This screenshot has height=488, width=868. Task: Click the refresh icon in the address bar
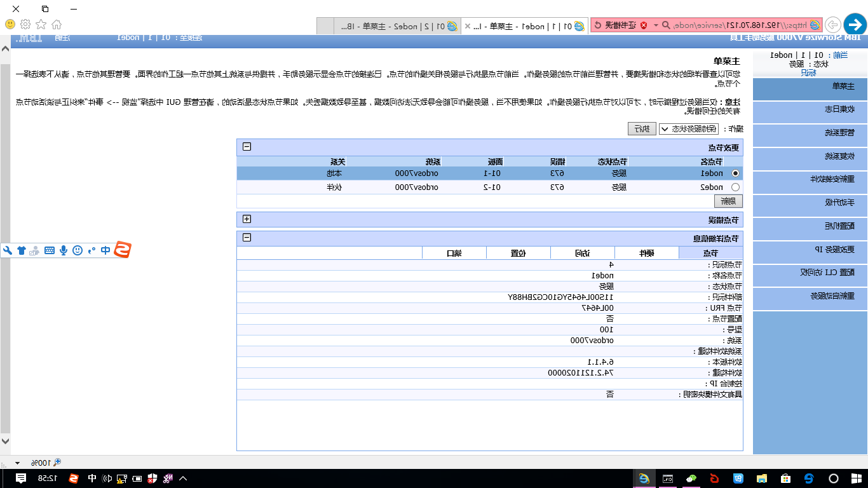[598, 25]
